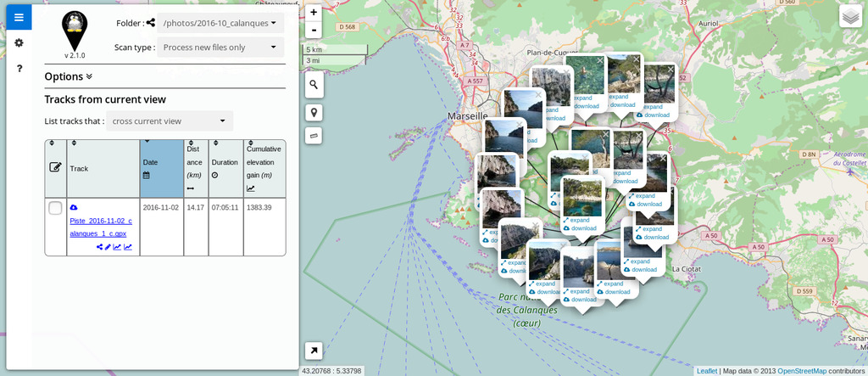Sort the table by Duration column
The image size is (868, 376).
point(225,169)
